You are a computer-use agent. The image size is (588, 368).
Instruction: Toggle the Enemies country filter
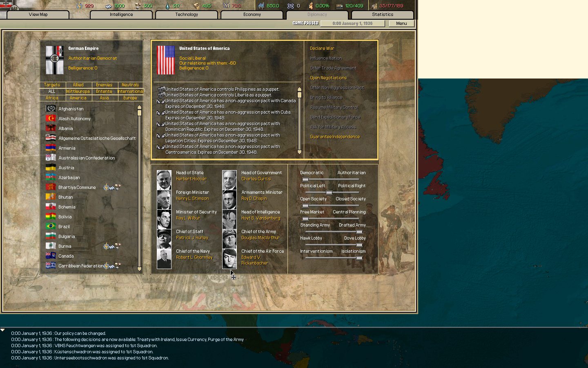[x=104, y=85]
